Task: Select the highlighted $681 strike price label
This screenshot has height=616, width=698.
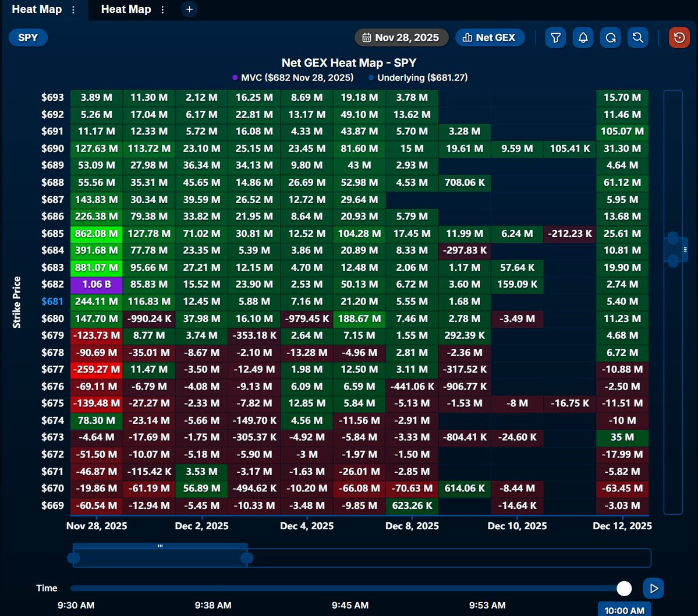Action: point(52,302)
